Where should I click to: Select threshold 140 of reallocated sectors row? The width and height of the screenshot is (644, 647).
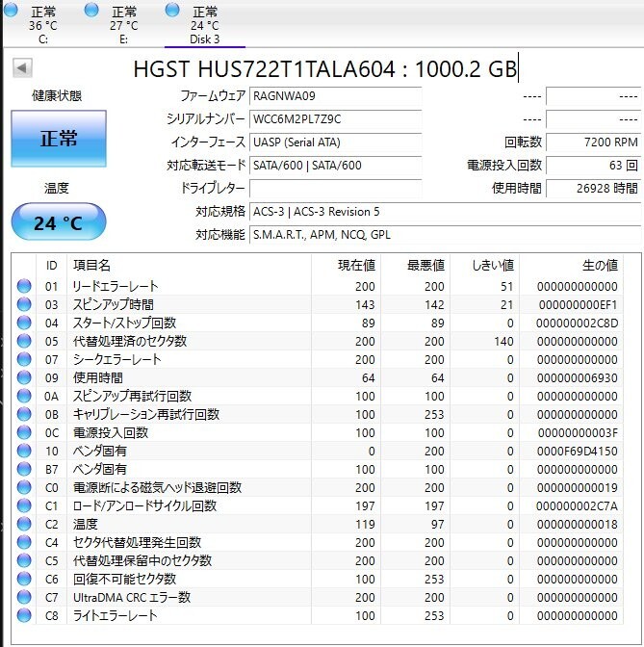click(503, 341)
